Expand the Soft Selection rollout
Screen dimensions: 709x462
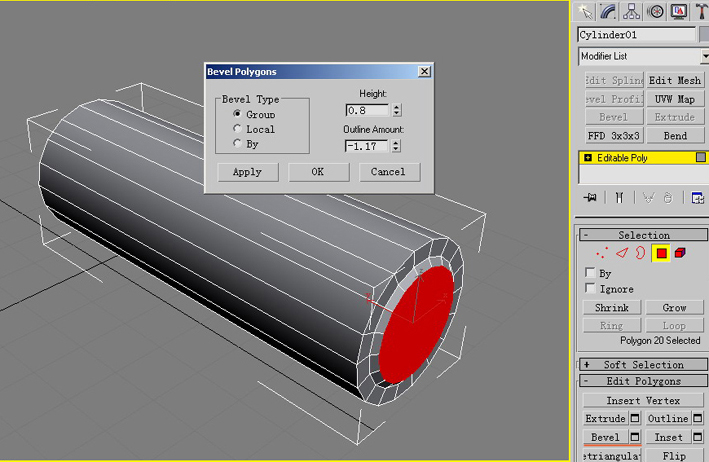point(643,365)
